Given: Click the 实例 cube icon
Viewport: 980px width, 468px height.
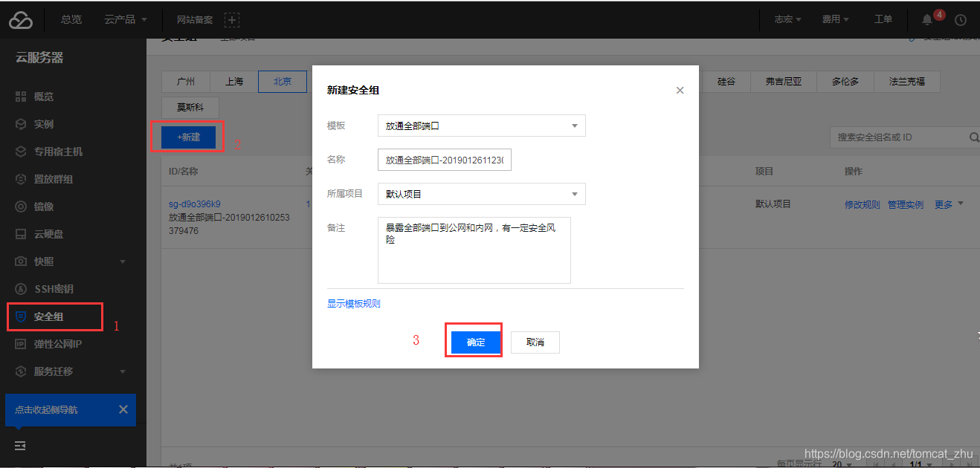Looking at the screenshot, I should pos(21,124).
